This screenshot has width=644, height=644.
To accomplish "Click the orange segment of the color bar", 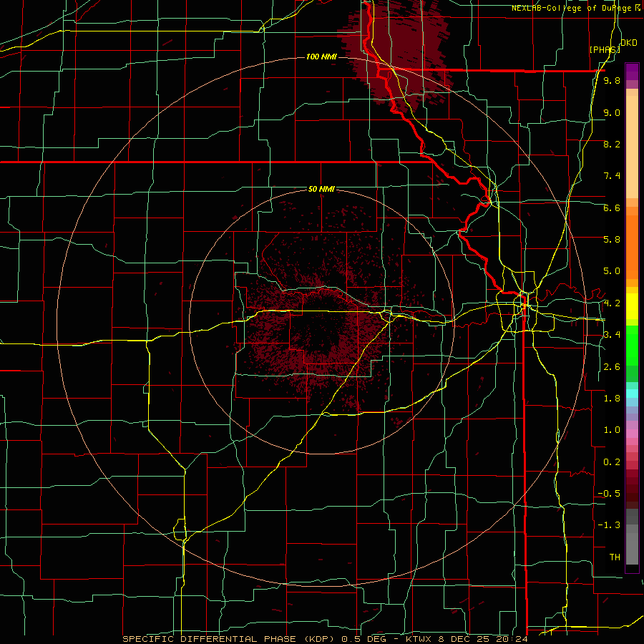I will click(x=632, y=246).
